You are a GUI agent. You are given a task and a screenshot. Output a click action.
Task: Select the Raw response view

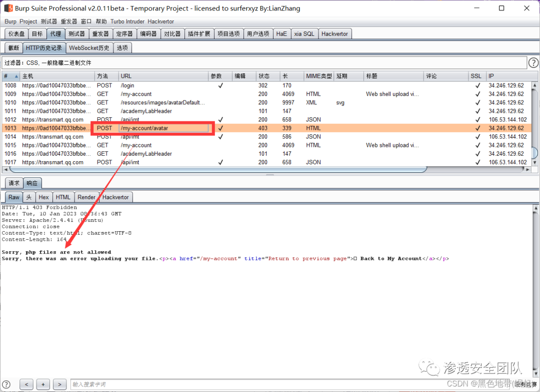point(14,197)
